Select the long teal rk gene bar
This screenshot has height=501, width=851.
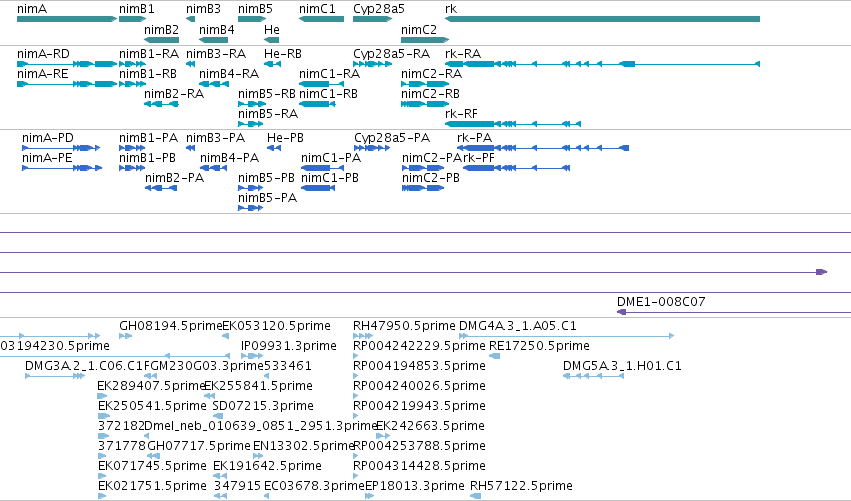pos(602,19)
